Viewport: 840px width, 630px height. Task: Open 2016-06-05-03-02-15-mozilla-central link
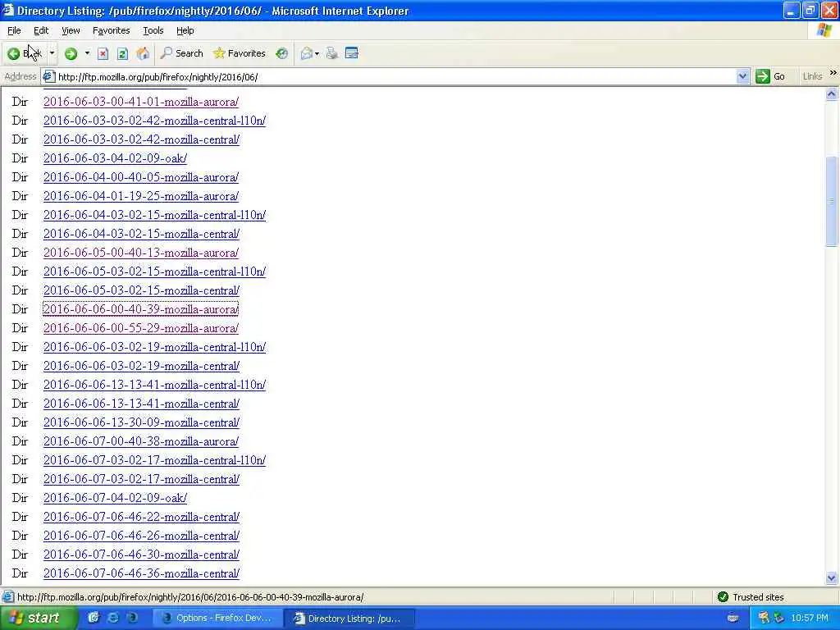click(x=141, y=290)
